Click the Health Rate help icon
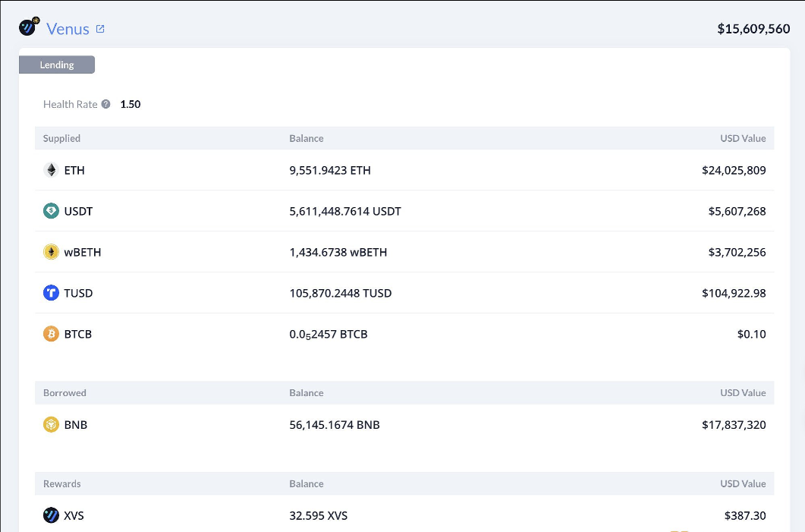The height and width of the screenshot is (532, 805). point(106,104)
